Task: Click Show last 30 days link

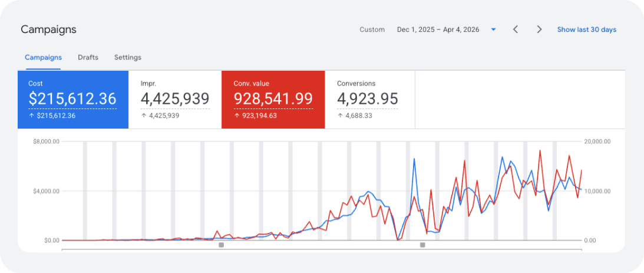Action: coord(586,29)
